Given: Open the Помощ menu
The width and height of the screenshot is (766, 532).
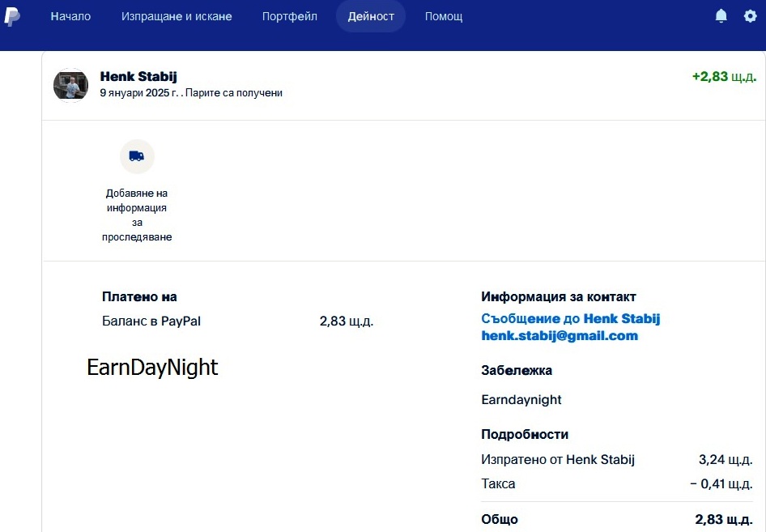Looking at the screenshot, I should (444, 16).
